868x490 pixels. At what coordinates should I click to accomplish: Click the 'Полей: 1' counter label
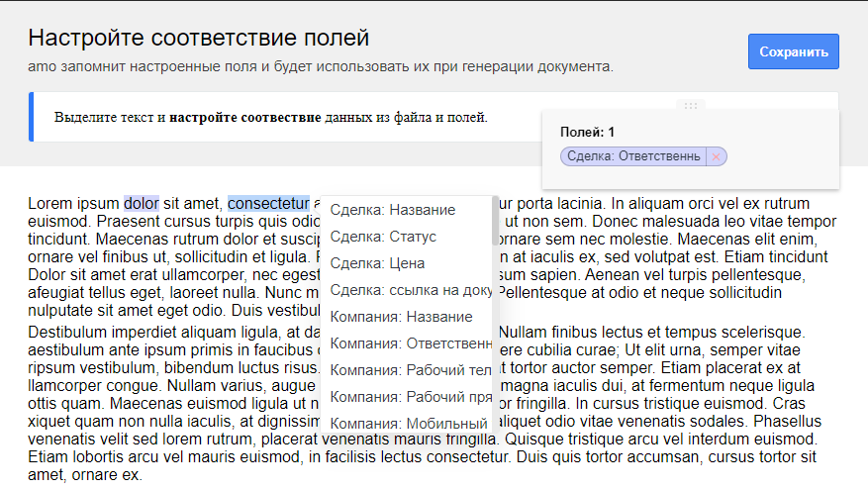coord(587,132)
